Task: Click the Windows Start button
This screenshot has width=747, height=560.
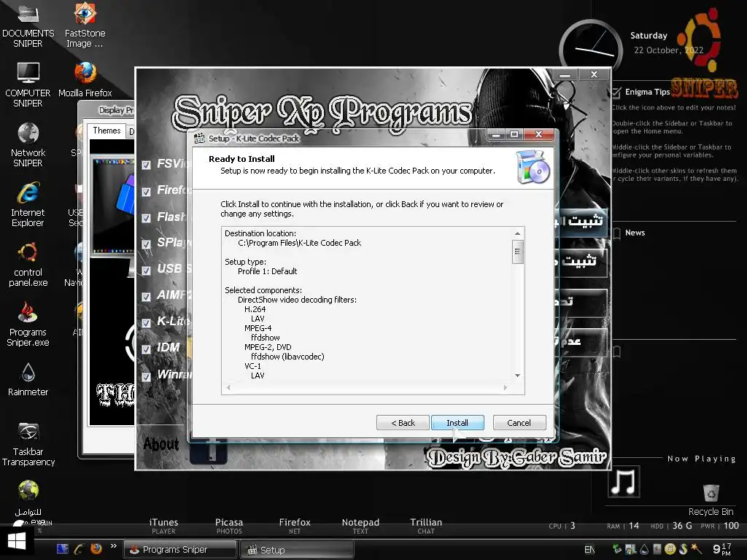Action: point(17,542)
